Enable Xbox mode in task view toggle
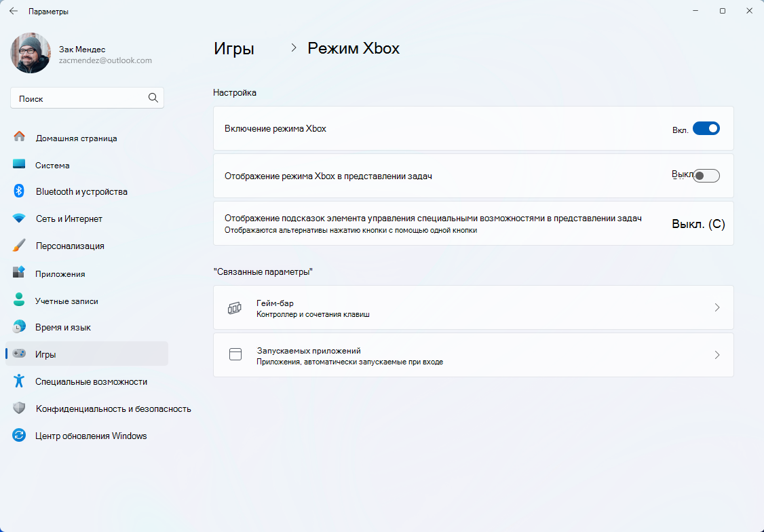The image size is (764, 532). click(706, 176)
